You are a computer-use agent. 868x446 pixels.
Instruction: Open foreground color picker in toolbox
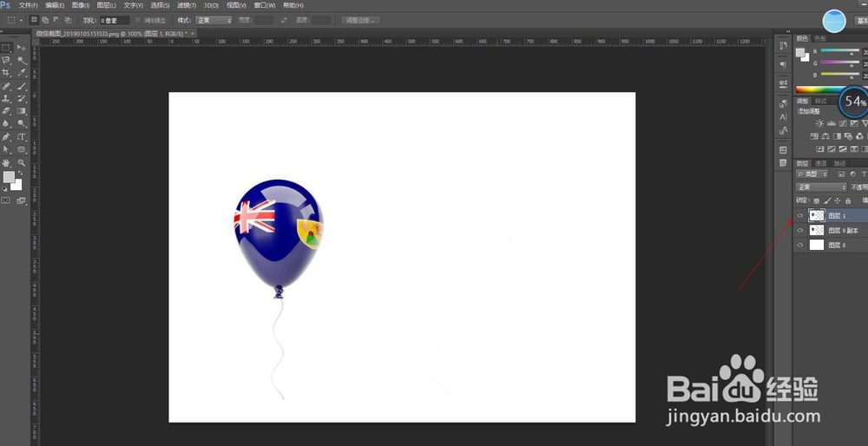click(9, 176)
